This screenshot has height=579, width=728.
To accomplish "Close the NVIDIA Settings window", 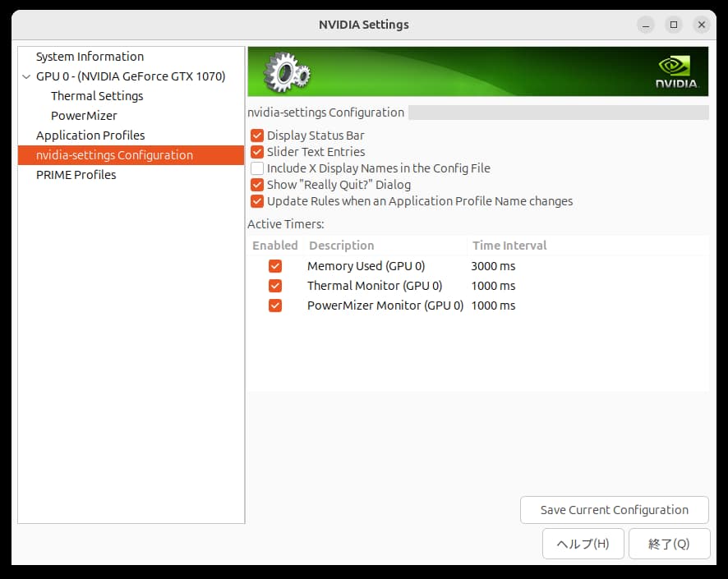I will click(x=702, y=25).
